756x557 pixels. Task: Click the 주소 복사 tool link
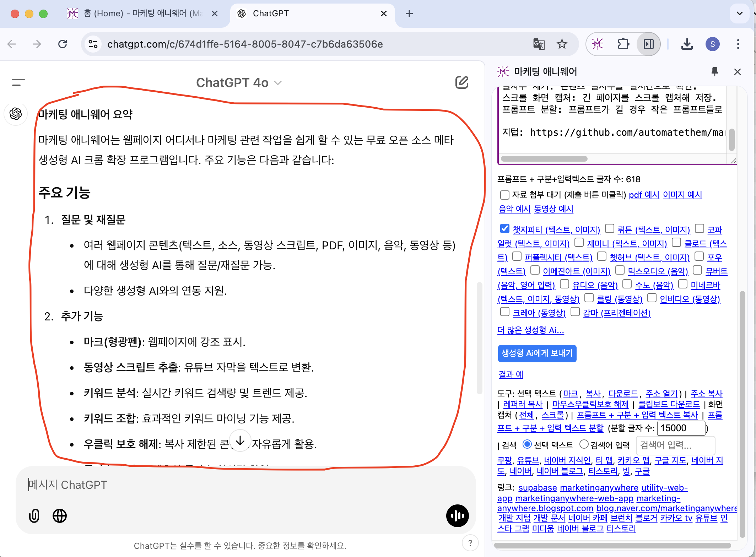click(707, 394)
